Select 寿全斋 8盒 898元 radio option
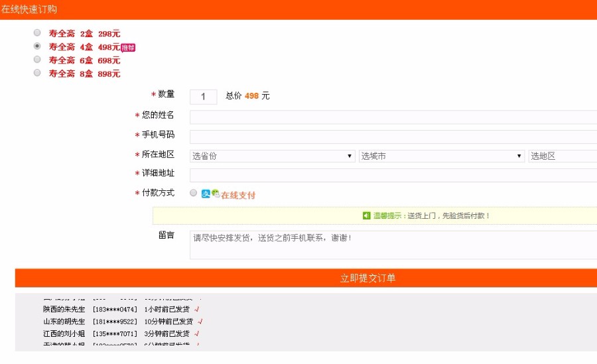597x364 pixels. (x=37, y=73)
